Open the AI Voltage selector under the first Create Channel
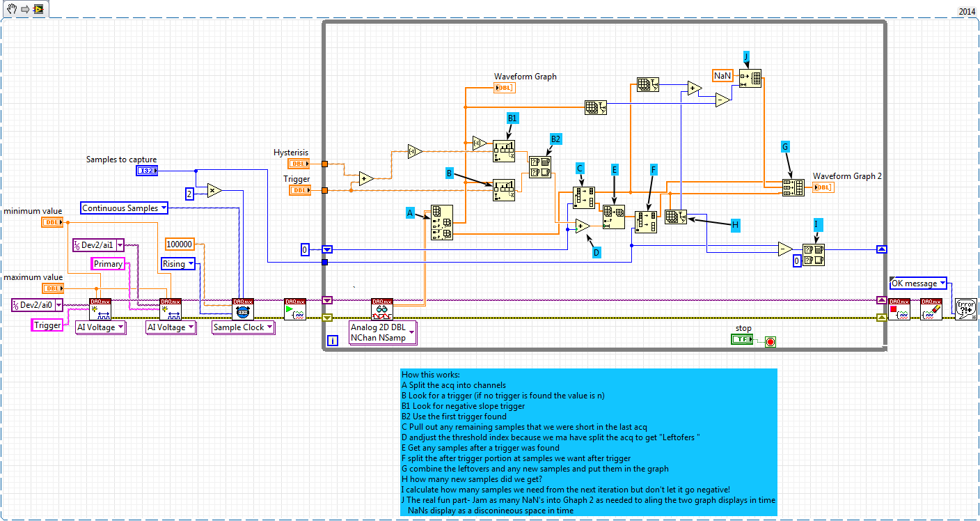 pyautogui.click(x=100, y=327)
